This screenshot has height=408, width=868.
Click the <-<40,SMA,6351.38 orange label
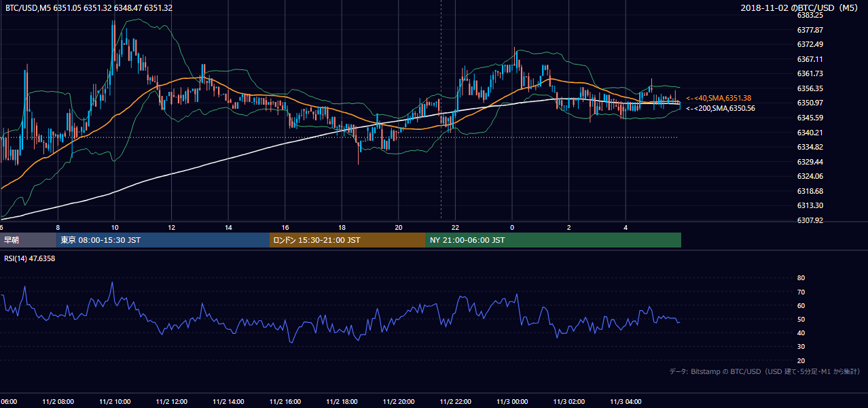(719, 98)
